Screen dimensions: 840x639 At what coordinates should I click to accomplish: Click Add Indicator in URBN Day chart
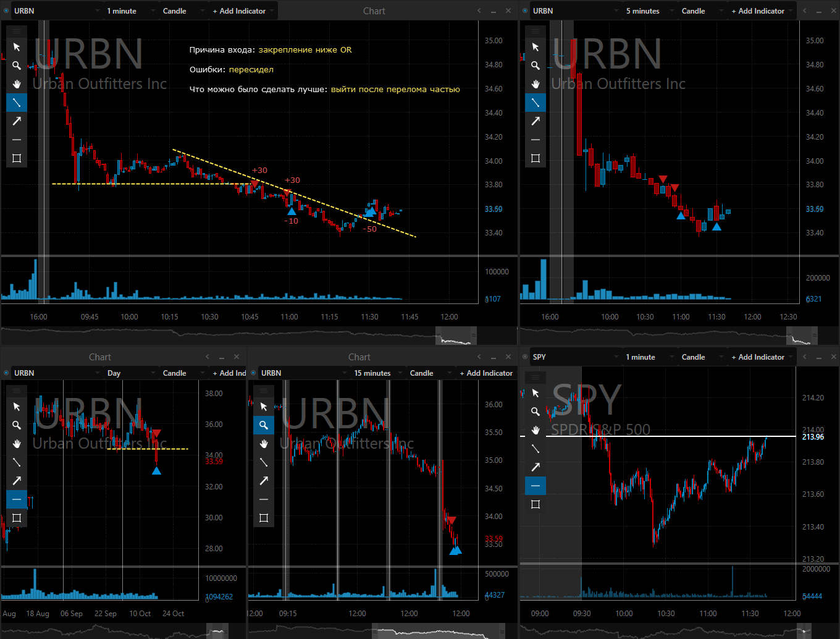point(229,373)
